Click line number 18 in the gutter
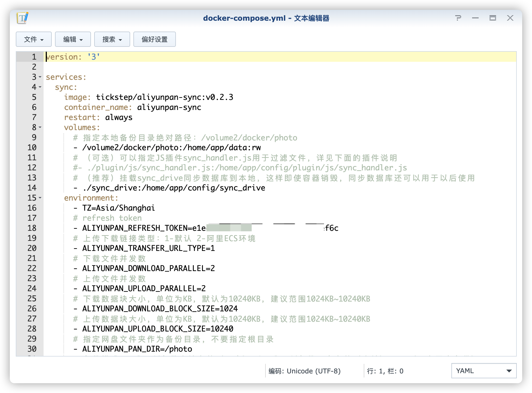The width and height of the screenshot is (532, 393). tap(32, 228)
